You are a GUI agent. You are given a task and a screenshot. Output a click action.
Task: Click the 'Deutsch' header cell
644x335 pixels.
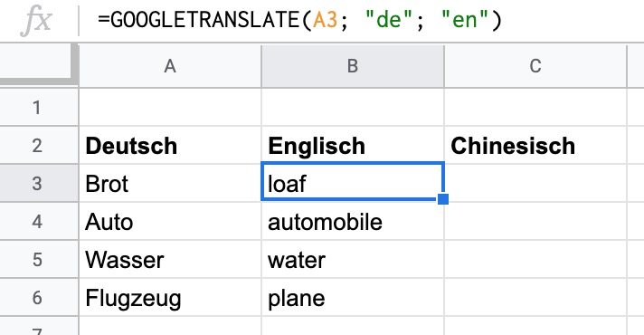pyautogui.click(x=170, y=146)
